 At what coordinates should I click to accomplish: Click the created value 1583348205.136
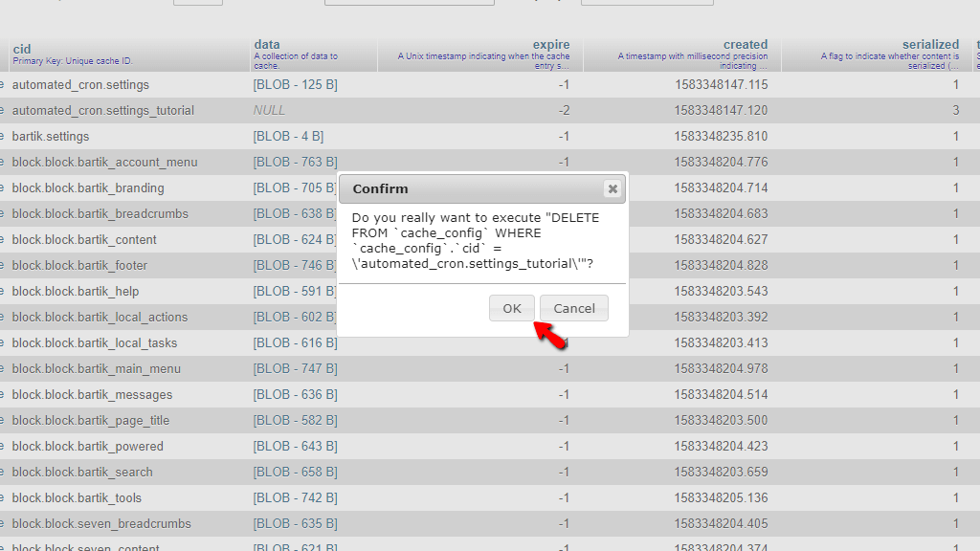(x=722, y=498)
